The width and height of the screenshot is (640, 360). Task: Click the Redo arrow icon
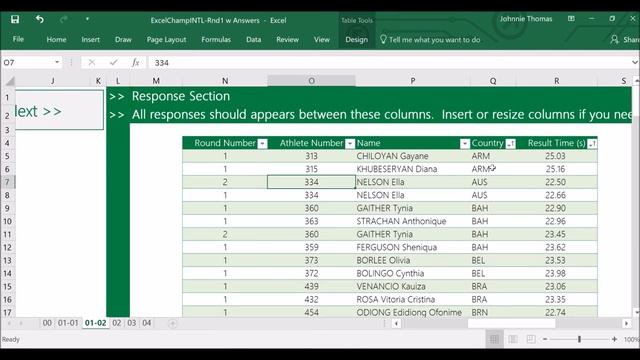click(64, 19)
